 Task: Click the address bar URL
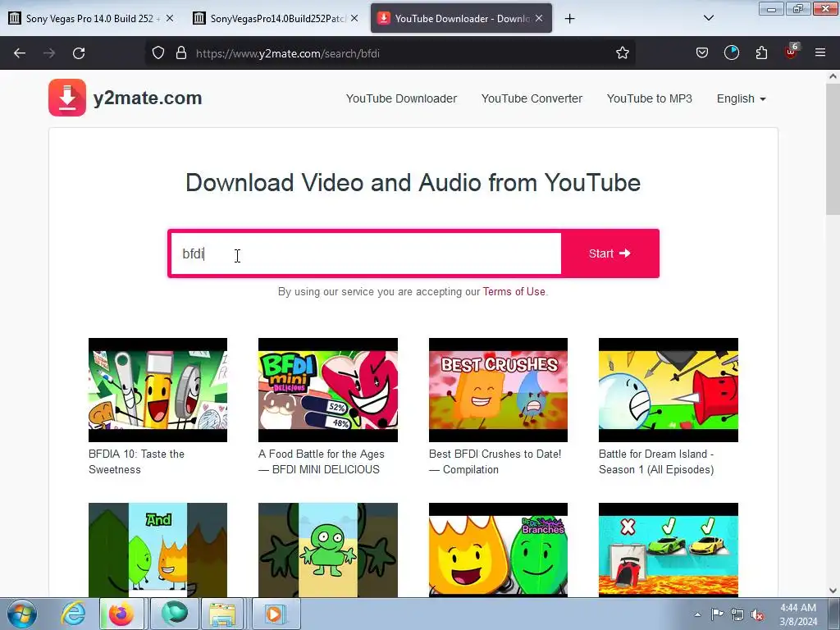pyautogui.click(x=288, y=53)
